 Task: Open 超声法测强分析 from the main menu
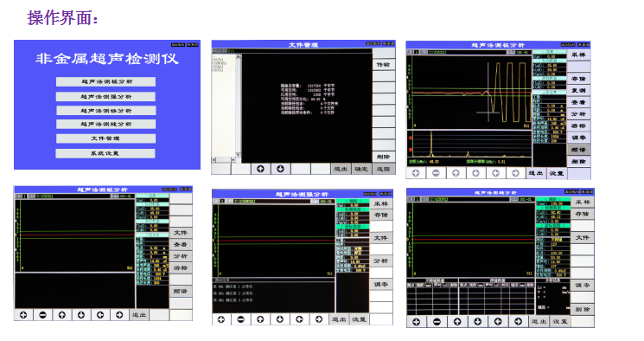tap(106, 97)
